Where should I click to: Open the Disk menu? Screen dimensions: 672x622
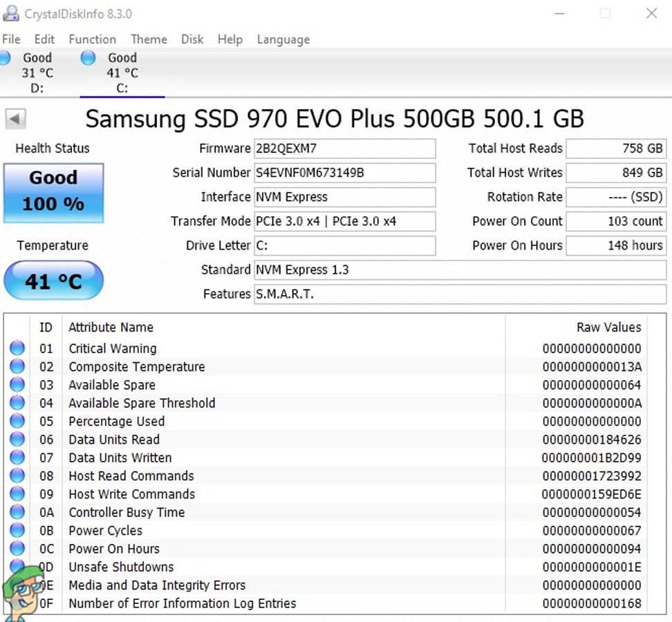tap(192, 39)
